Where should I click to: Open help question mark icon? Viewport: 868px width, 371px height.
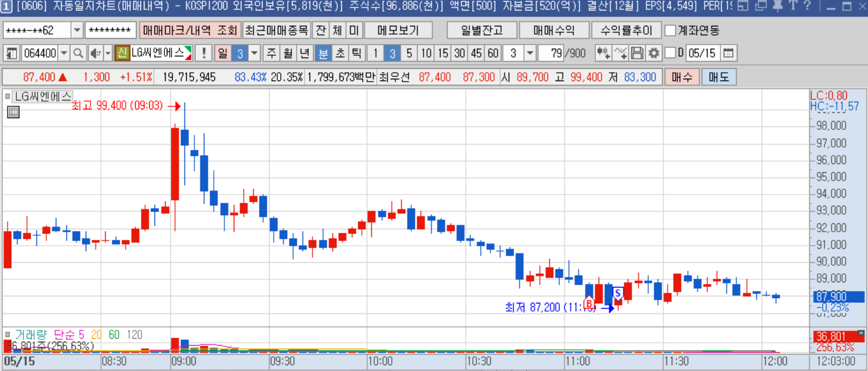click(807, 6)
